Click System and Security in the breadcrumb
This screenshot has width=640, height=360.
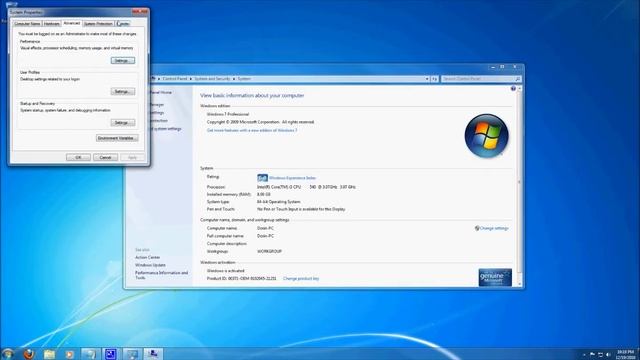pos(212,79)
